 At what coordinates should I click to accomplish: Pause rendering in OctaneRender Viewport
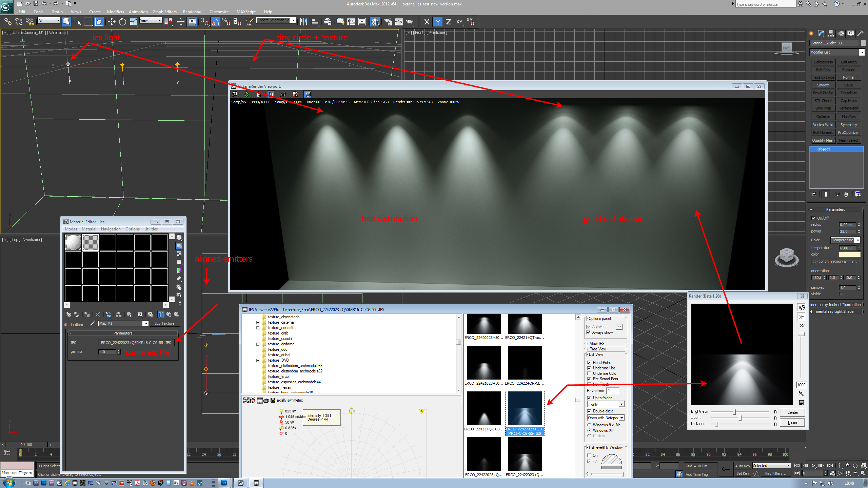pos(271,94)
